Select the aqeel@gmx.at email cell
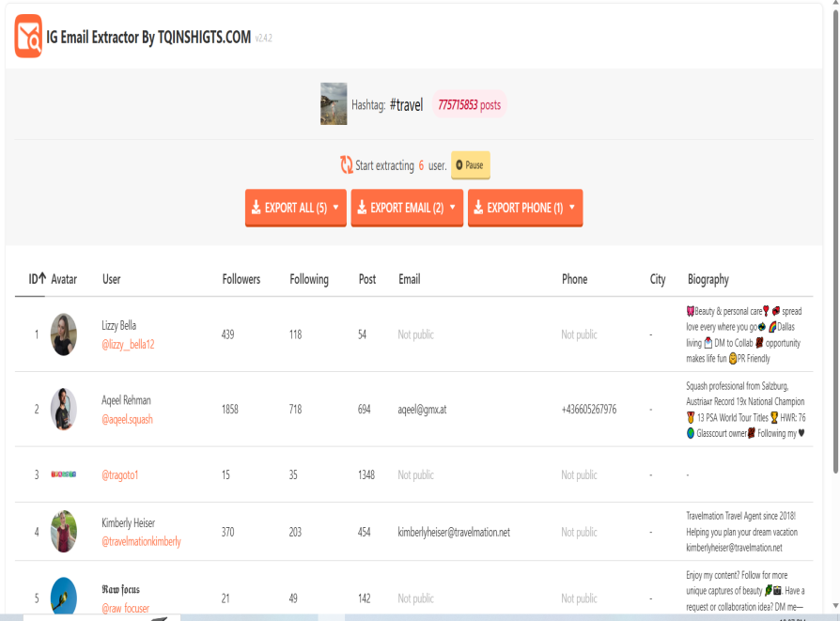 [422, 410]
